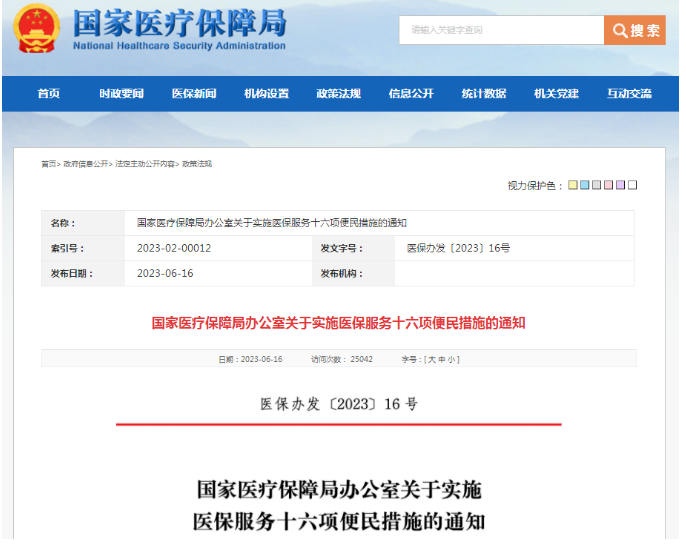Open the 机构设置 navigation item
The height and width of the screenshot is (546, 686).
point(266,94)
